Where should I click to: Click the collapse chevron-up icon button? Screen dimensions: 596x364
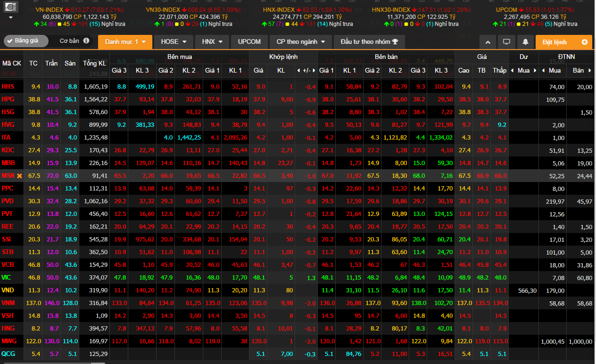[x=488, y=42]
